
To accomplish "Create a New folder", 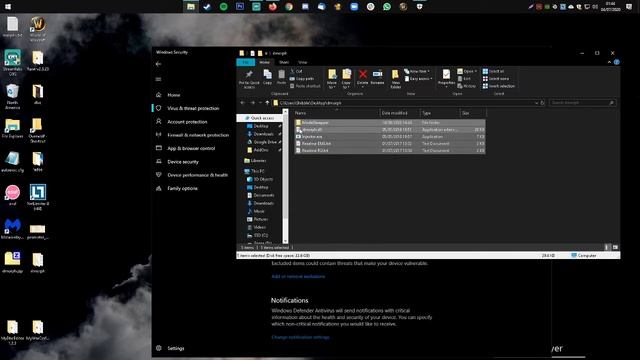I will pyautogui.click(x=395, y=79).
